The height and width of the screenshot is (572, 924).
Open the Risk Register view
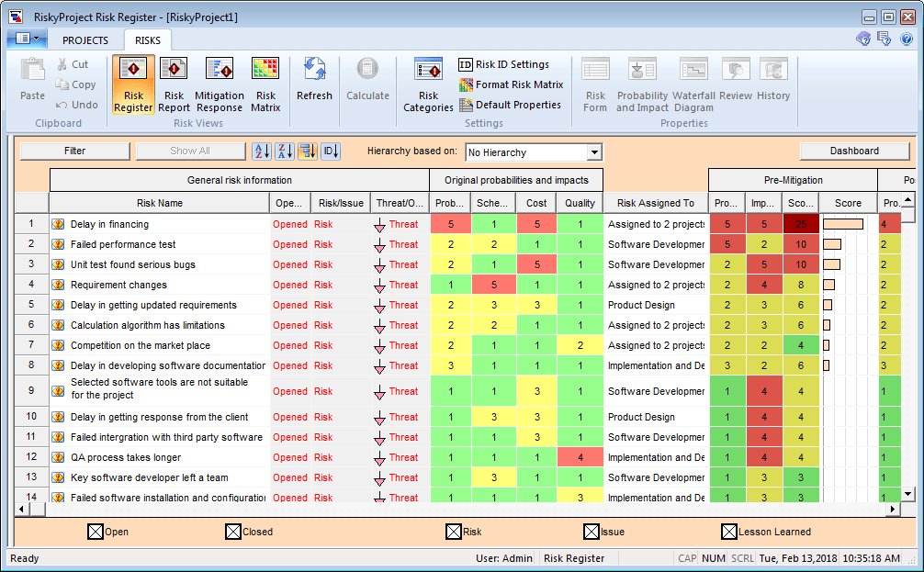click(x=132, y=83)
